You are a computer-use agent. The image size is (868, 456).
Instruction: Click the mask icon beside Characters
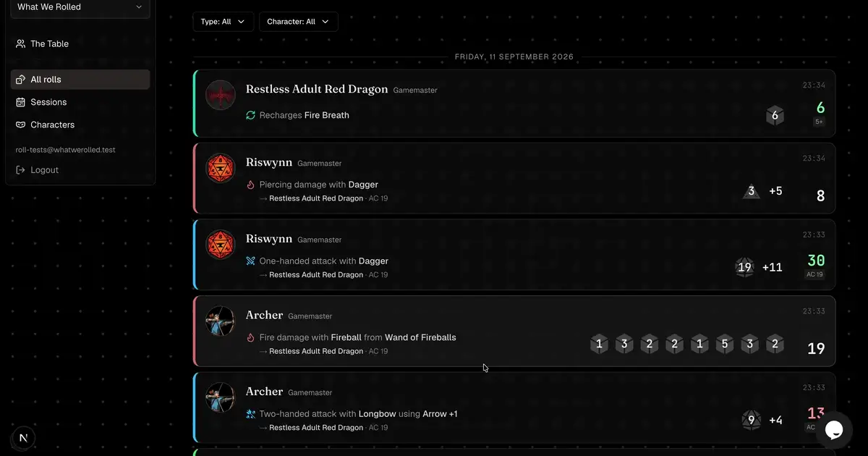click(x=21, y=124)
